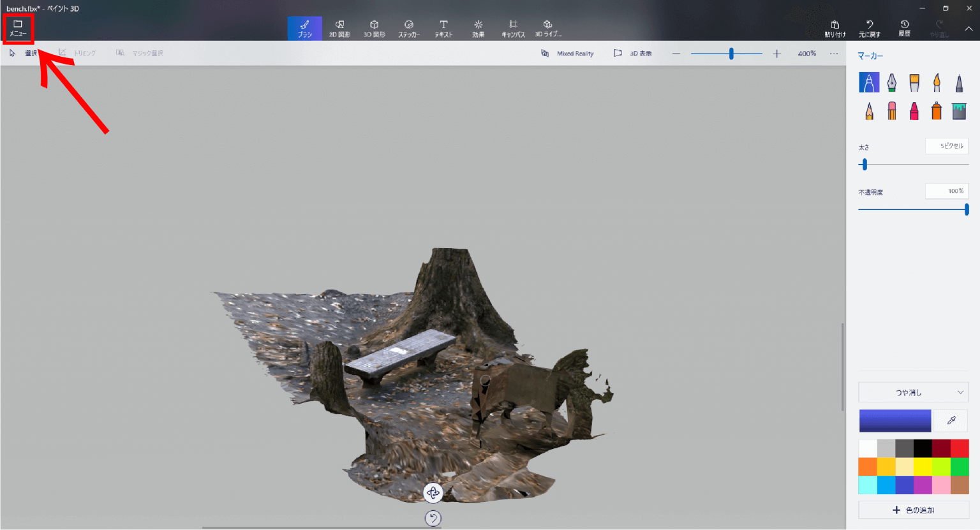Select the fill bucket brush in the marker panel
Image resolution: width=980 pixels, height=530 pixels.
(x=958, y=110)
